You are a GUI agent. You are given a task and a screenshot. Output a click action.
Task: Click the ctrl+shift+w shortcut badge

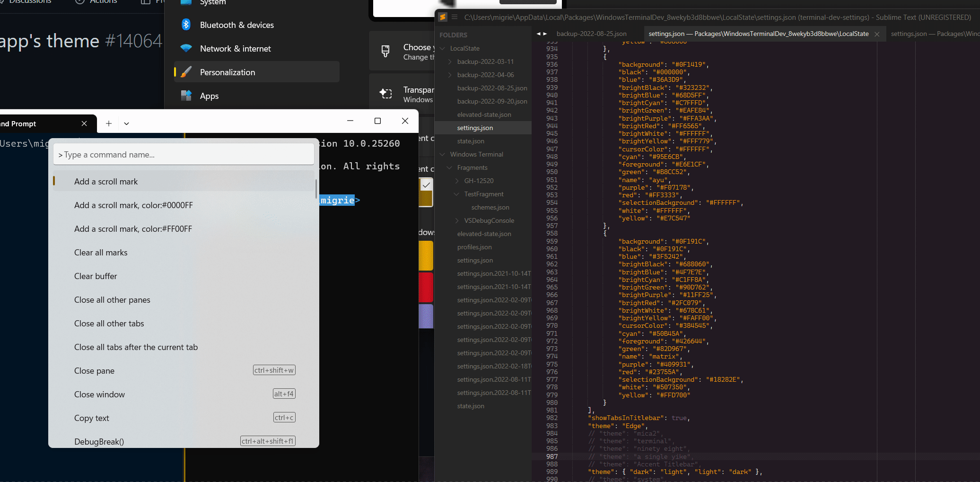coord(274,370)
